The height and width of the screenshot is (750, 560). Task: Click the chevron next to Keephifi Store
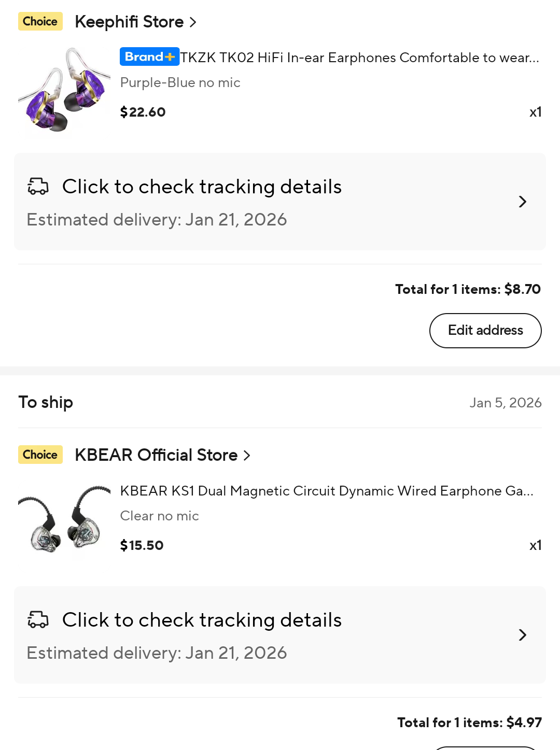[193, 22]
